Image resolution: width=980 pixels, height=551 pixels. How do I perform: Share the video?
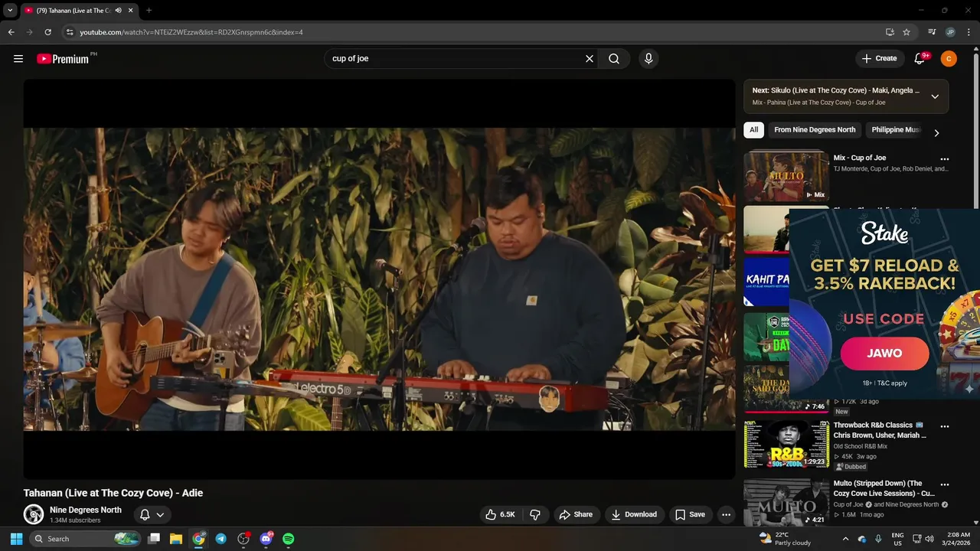point(576,514)
